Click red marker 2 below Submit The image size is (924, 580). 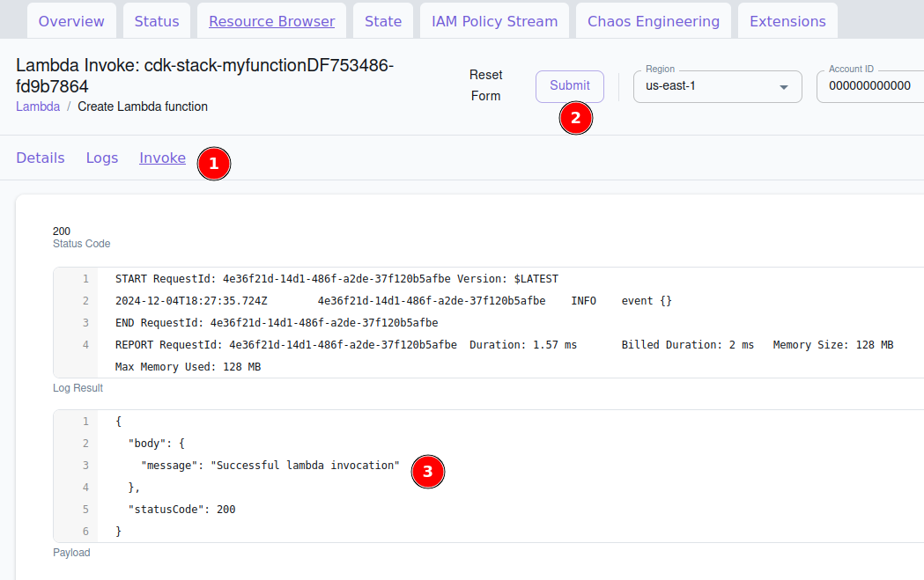point(576,118)
